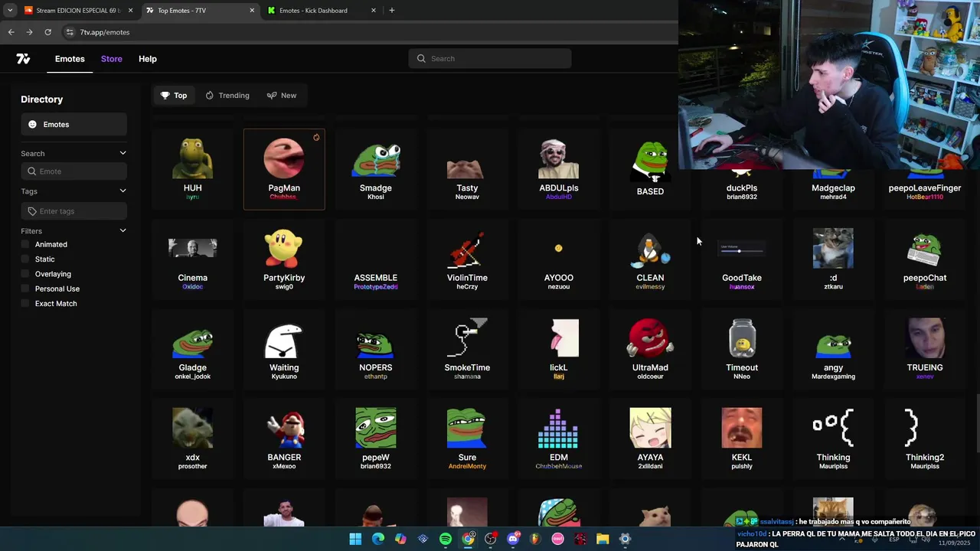Select the KEKL emote
980x551 pixels.
pos(741,439)
